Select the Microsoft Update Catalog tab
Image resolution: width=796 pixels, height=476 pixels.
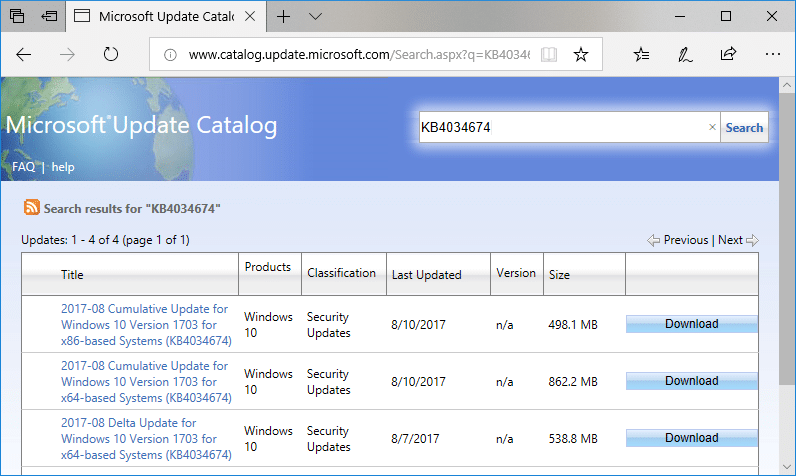[x=160, y=16]
